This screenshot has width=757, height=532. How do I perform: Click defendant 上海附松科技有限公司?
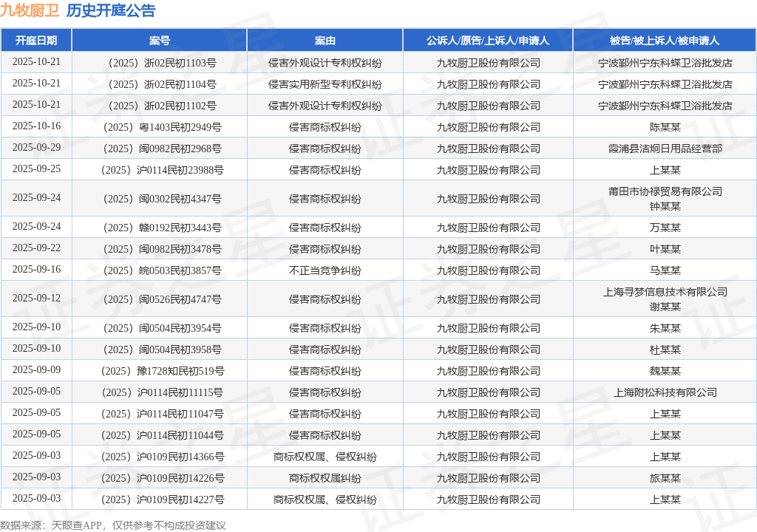(x=665, y=392)
